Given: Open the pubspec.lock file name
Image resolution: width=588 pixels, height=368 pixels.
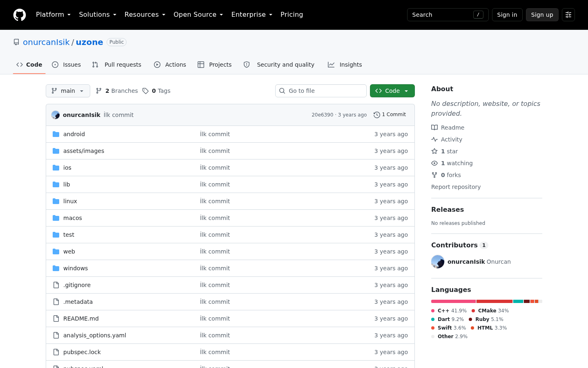Looking at the screenshot, I should 82,352.
